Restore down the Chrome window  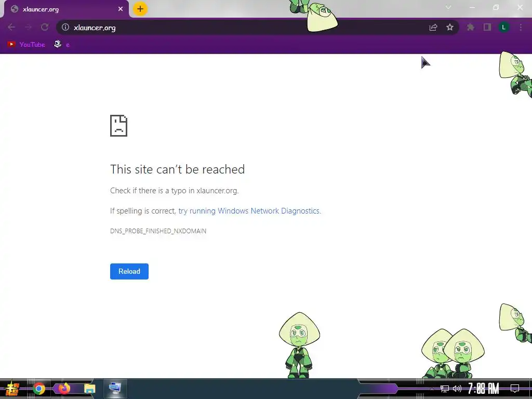(496, 7)
